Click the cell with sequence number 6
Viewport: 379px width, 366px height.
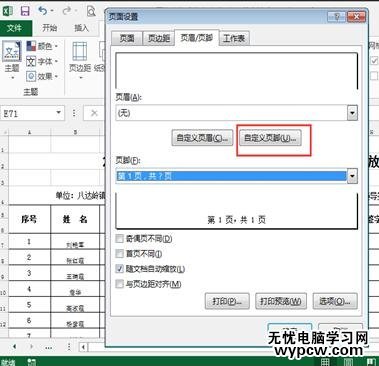29,320
